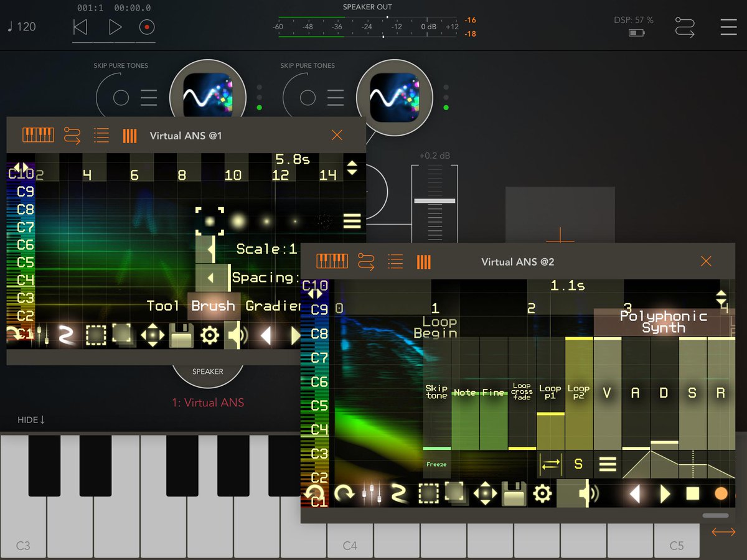Select the bracketed small brush shape
The image size is (747, 560).
coord(210,222)
